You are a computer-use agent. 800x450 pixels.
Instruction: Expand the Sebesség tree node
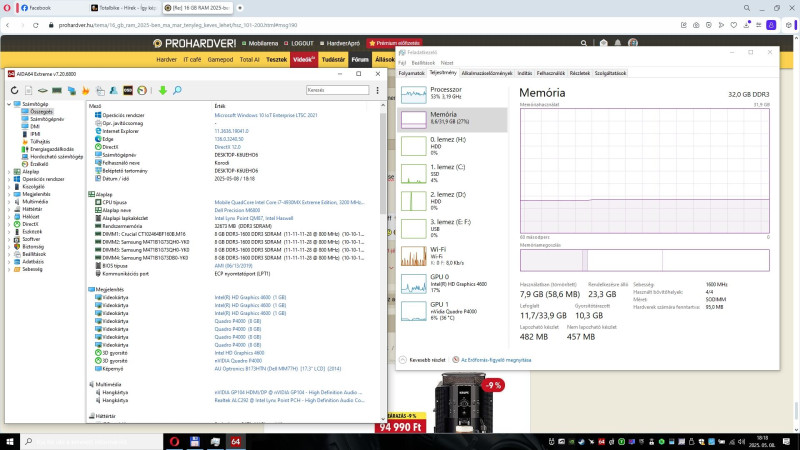9,269
